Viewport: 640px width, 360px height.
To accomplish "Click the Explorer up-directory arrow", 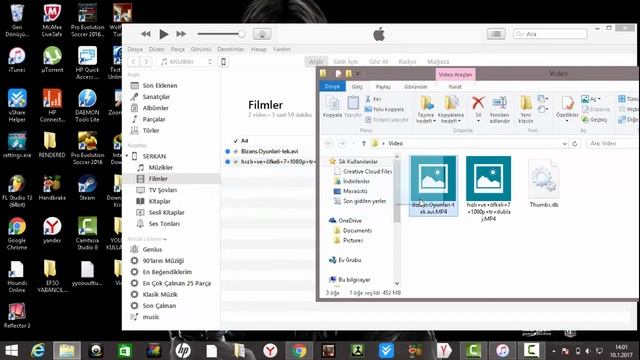I will [364, 144].
